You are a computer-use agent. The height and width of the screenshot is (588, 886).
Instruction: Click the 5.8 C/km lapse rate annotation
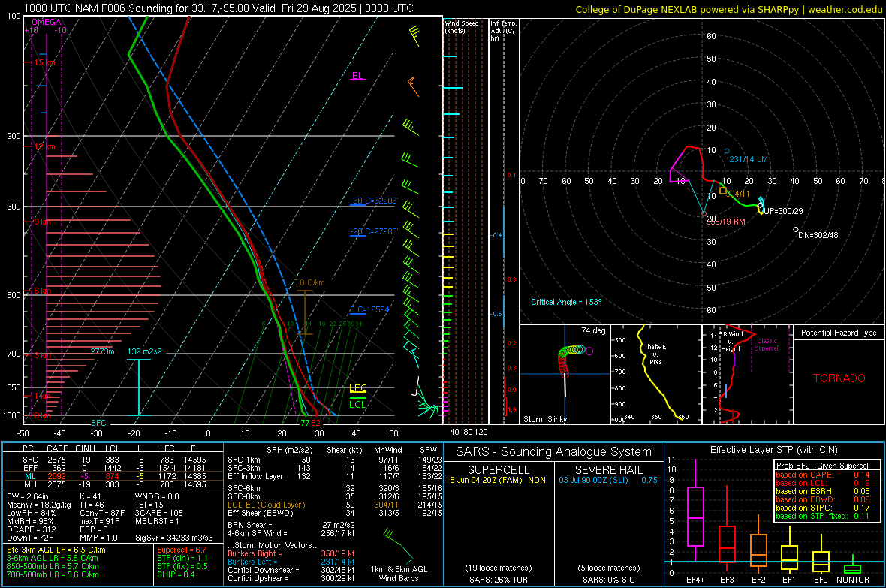[309, 282]
